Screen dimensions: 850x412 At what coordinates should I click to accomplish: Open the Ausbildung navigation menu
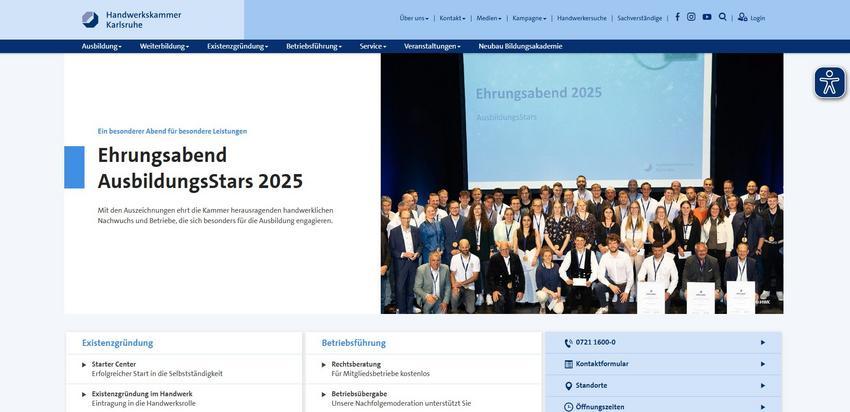click(101, 46)
